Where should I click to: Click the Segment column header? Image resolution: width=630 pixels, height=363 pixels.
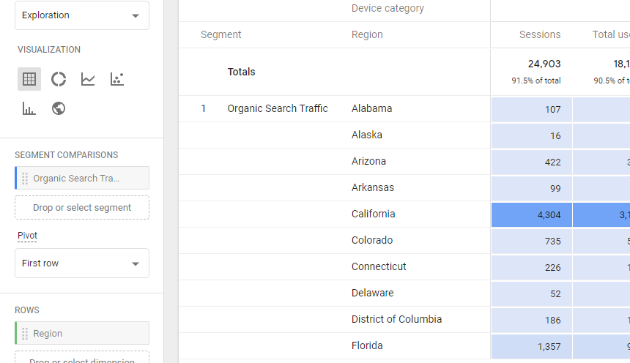click(x=221, y=35)
